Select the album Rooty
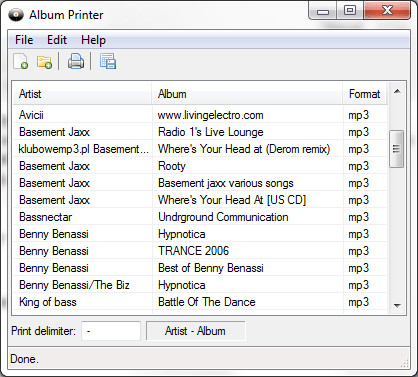This screenshot has height=377, width=418. [x=172, y=166]
